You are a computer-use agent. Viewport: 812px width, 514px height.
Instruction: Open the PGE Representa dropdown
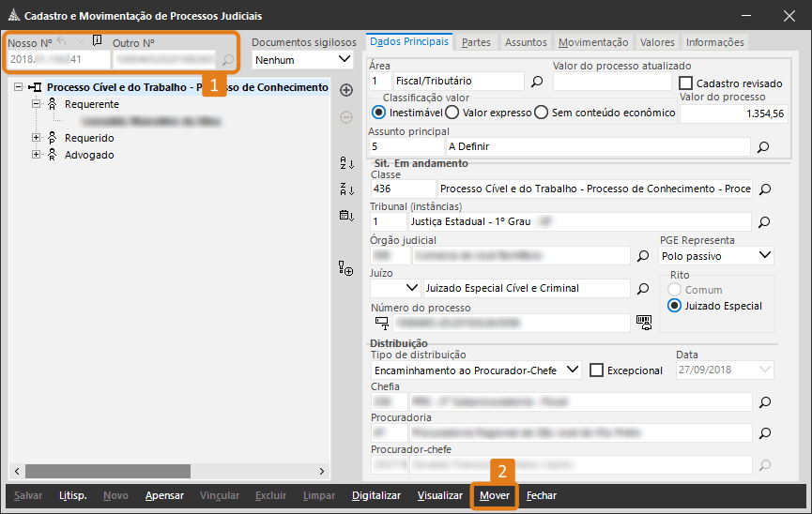pos(716,255)
